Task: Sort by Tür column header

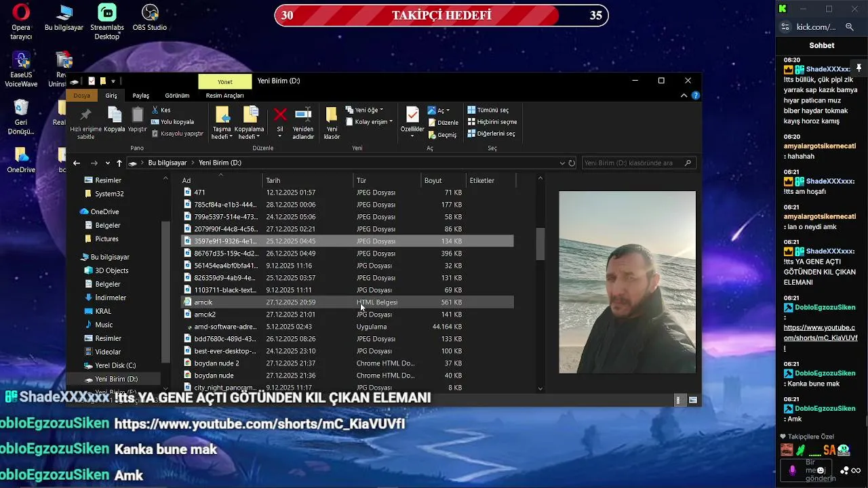Action: (388, 180)
